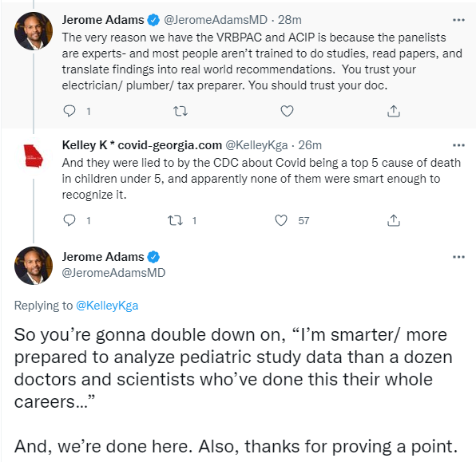476x462 pixels.
Task: Retweet Jerome Adams' VRBPAC tweet
Action: click(180, 112)
